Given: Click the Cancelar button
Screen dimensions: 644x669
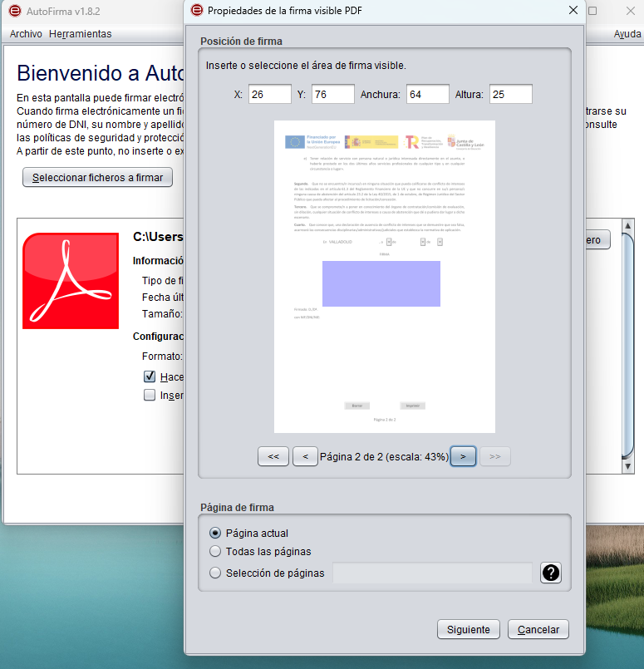Looking at the screenshot, I should tap(538, 629).
